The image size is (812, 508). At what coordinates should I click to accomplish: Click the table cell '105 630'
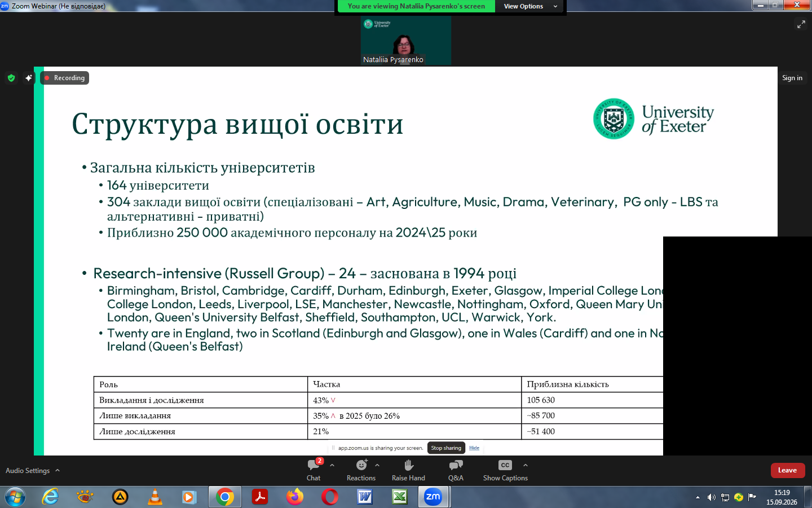coord(541,400)
